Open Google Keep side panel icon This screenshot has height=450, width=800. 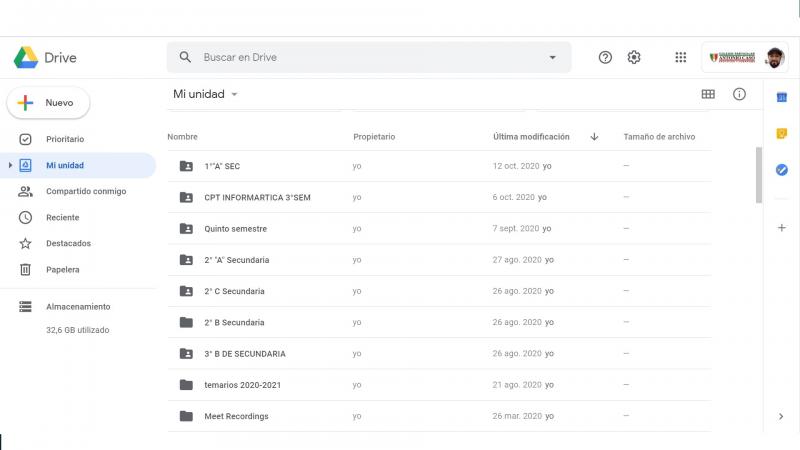click(782, 133)
